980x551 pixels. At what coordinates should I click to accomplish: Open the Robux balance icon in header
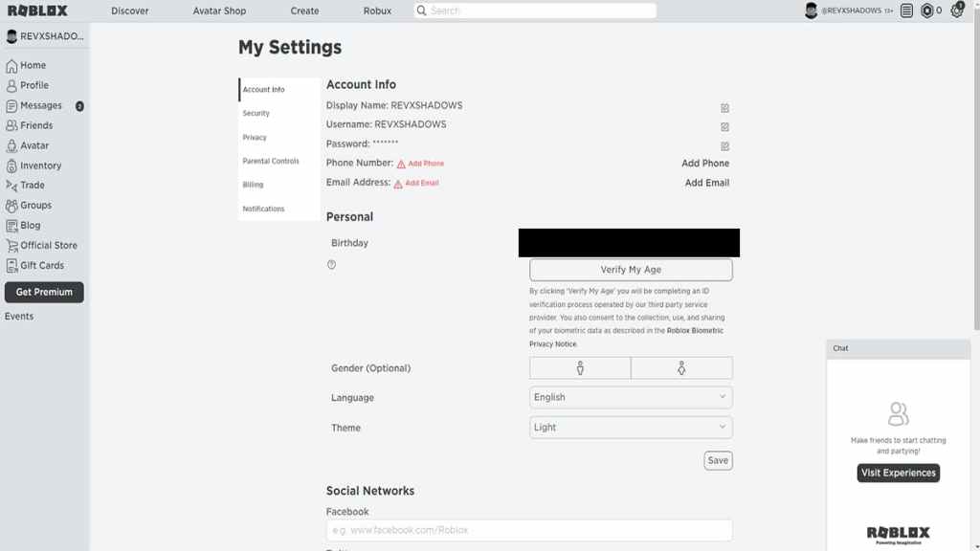click(x=927, y=11)
